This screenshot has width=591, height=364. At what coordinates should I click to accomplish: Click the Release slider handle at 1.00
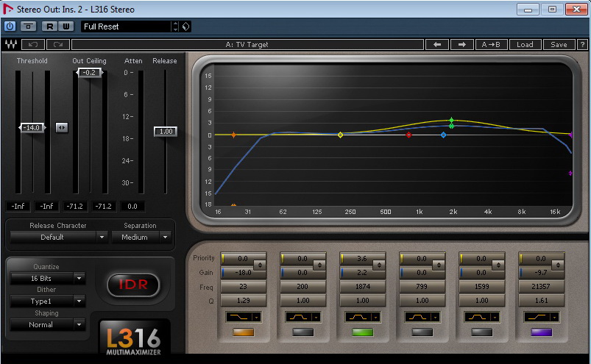coord(166,132)
